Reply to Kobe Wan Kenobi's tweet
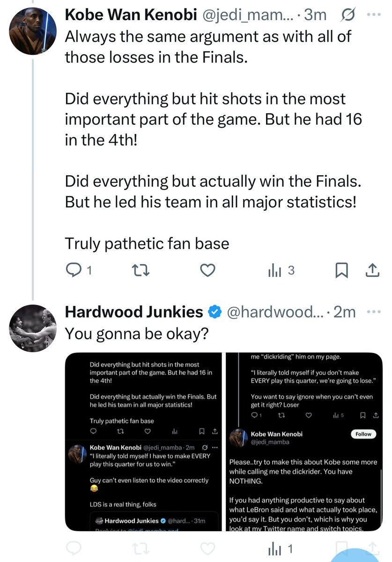Screen dimensions: 392x562 [x=77, y=270]
